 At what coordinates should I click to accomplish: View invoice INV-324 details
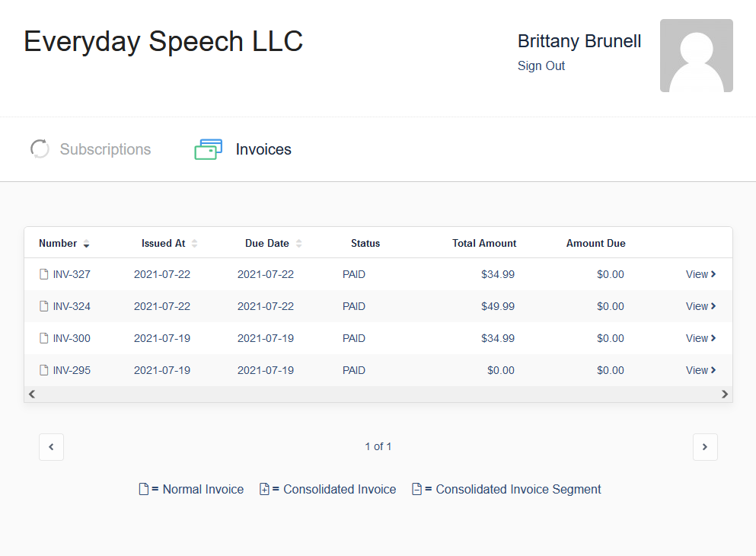click(700, 306)
